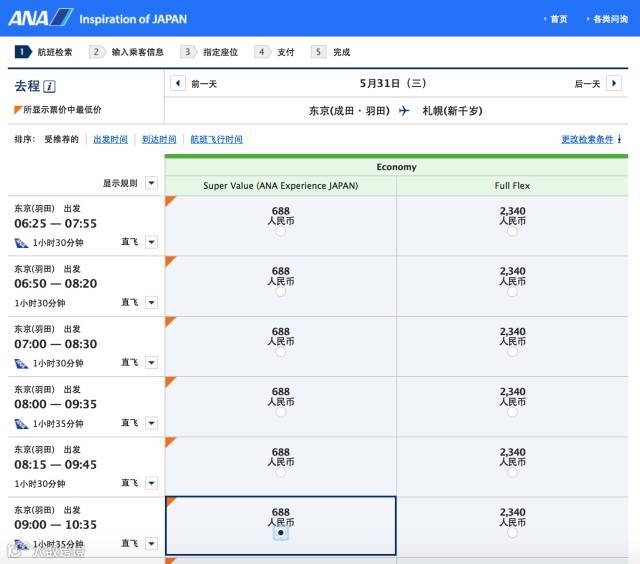The height and width of the screenshot is (564, 640).
Task: Click 后一天 label
Action: coord(587,84)
